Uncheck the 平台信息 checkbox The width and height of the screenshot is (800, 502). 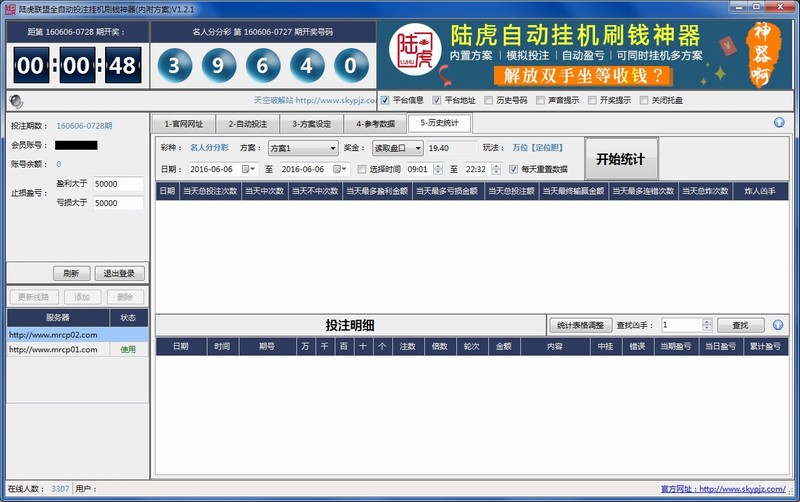[x=385, y=100]
